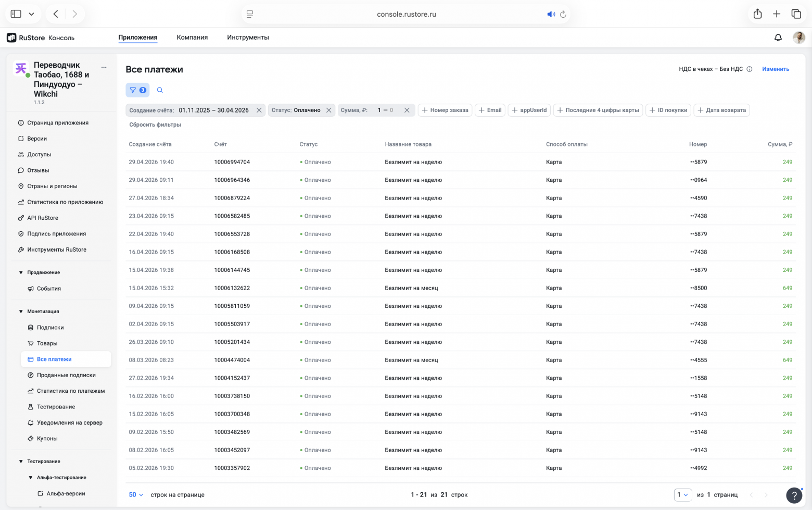812x510 pixels.
Task: Collapse the Продвижение sidebar section
Action: click(21, 272)
